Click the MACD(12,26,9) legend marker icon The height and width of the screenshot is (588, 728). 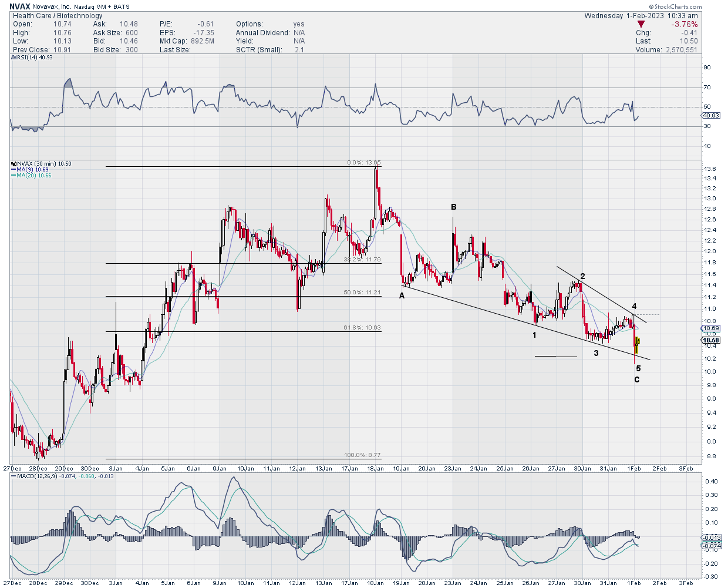coord(14,476)
